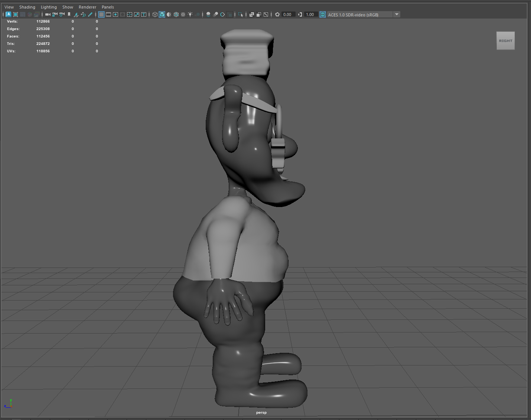Toggle the Film Gate icon
The width and height of the screenshot is (531, 420).
click(108, 14)
